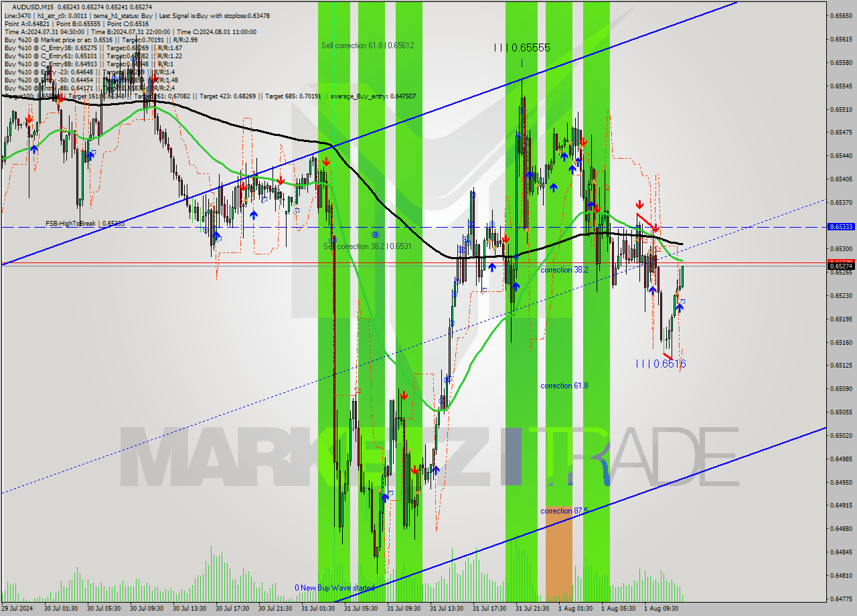Click the '31 Jul 09:30' time axis label
Screen dimensions: 857x616
(x=403, y=609)
